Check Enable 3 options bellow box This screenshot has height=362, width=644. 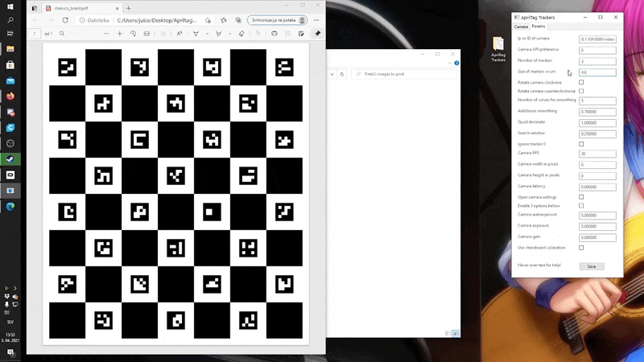(581, 206)
